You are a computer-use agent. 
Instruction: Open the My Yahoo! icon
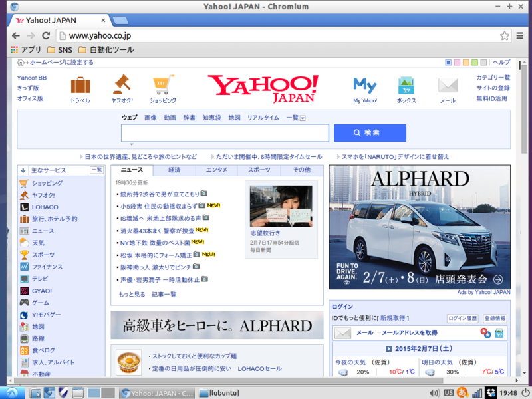364,86
